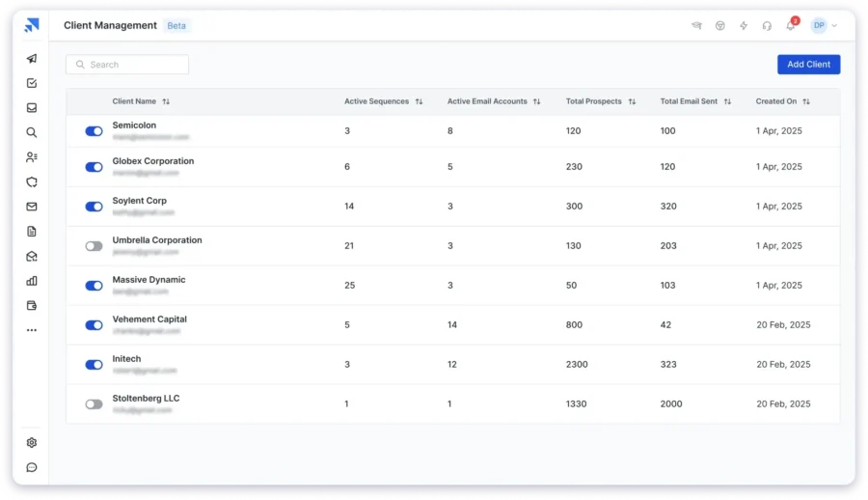Image resolution: width=868 pixels, height=500 pixels.
Task: Open the Globex Corporation client name
Action: coord(152,161)
